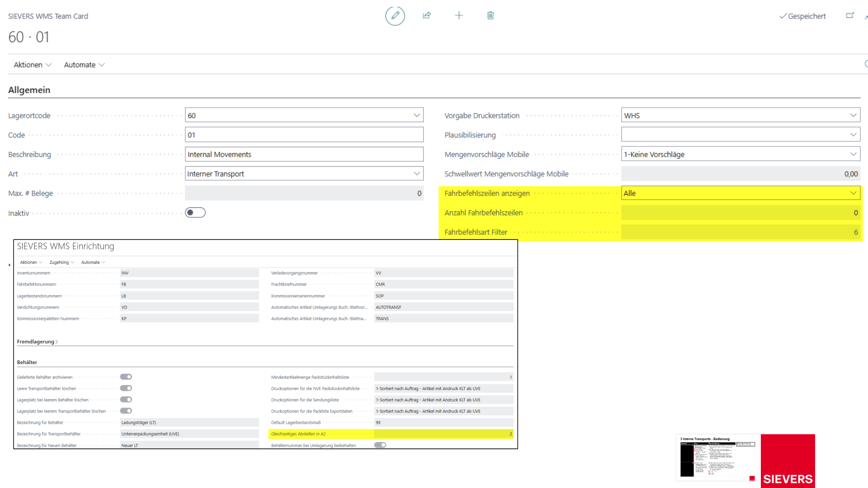
Task: Toggle Gelieferte Behälter archivieren switch
Action: pyautogui.click(x=126, y=377)
